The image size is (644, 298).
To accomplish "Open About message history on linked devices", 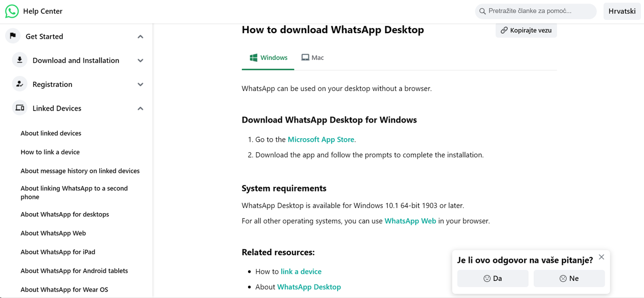I will [80, 171].
